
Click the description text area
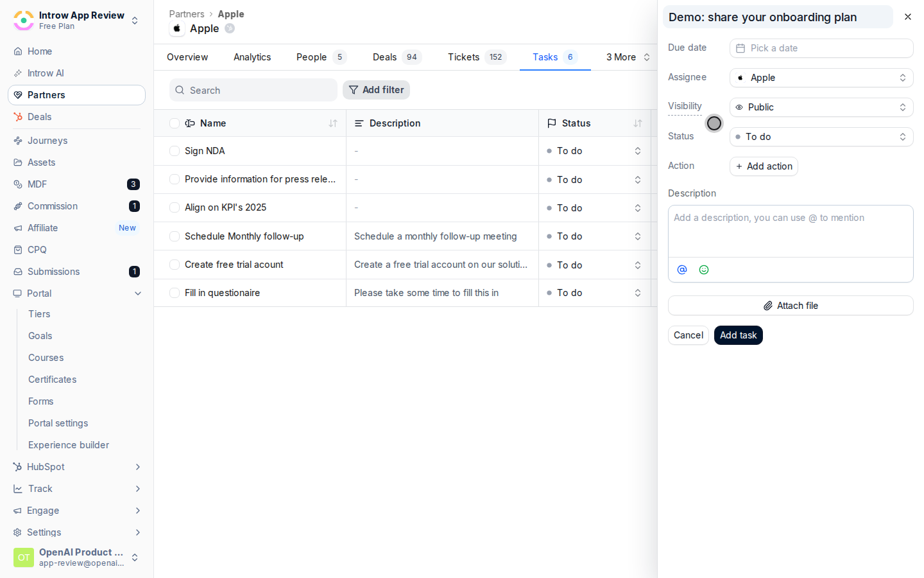click(x=791, y=231)
